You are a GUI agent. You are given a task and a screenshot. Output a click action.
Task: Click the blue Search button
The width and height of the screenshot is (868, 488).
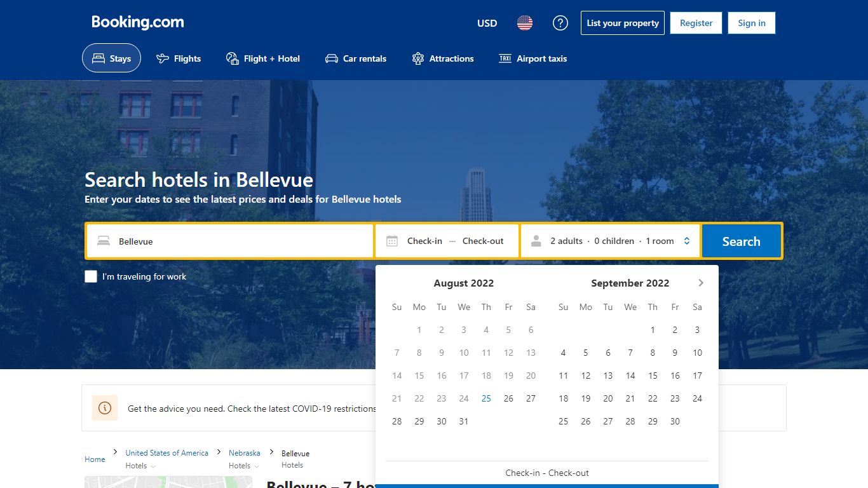741,241
